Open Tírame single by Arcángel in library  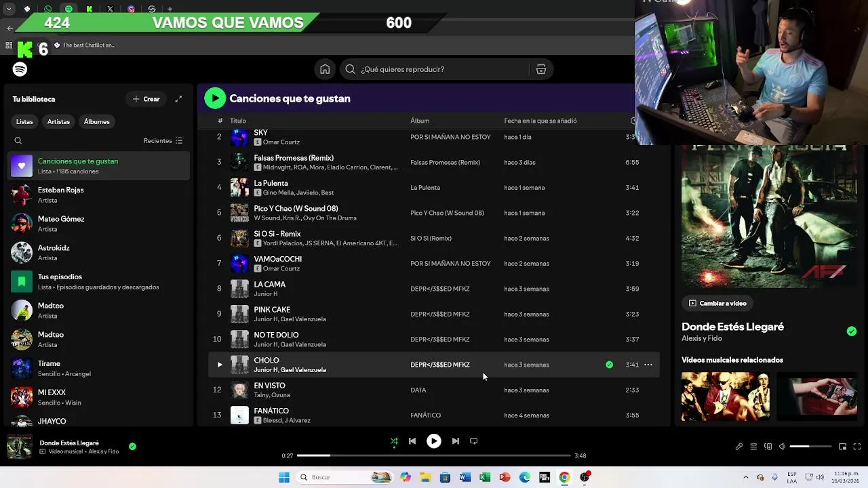click(100, 368)
